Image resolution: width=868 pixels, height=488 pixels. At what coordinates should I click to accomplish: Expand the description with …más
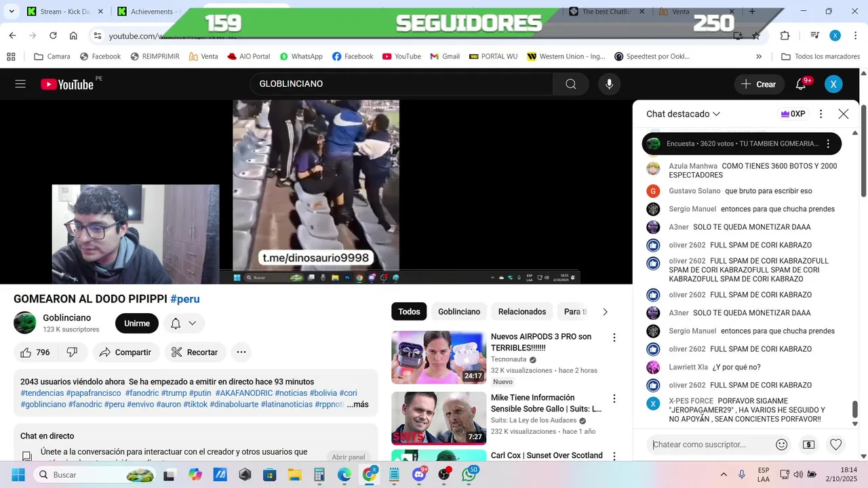click(x=357, y=405)
